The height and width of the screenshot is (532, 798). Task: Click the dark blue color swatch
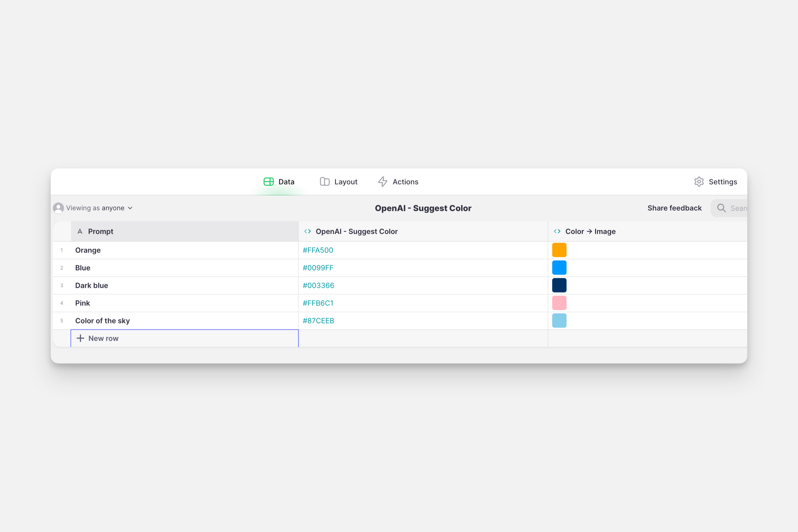[559, 285]
